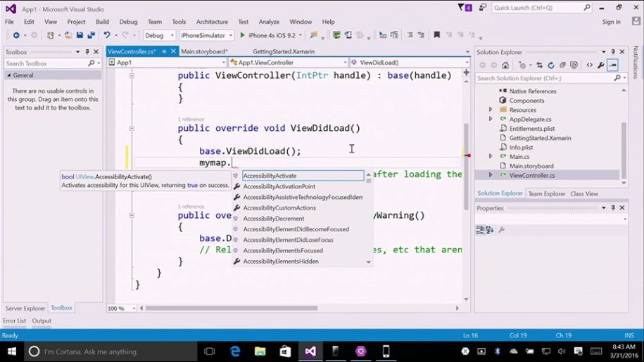Click the Navigate Backward toolbar icon

pyautogui.click(x=16, y=35)
